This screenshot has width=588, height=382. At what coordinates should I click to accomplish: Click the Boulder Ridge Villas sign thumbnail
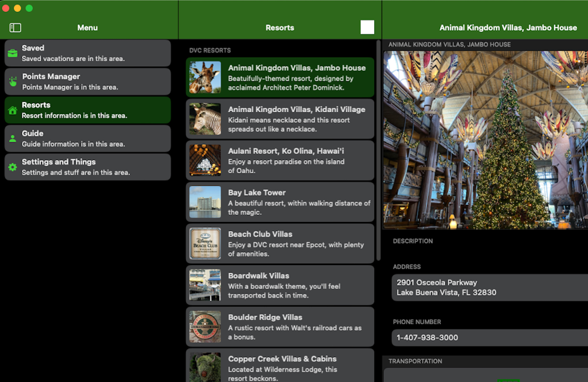pyautogui.click(x=205, y=327)
